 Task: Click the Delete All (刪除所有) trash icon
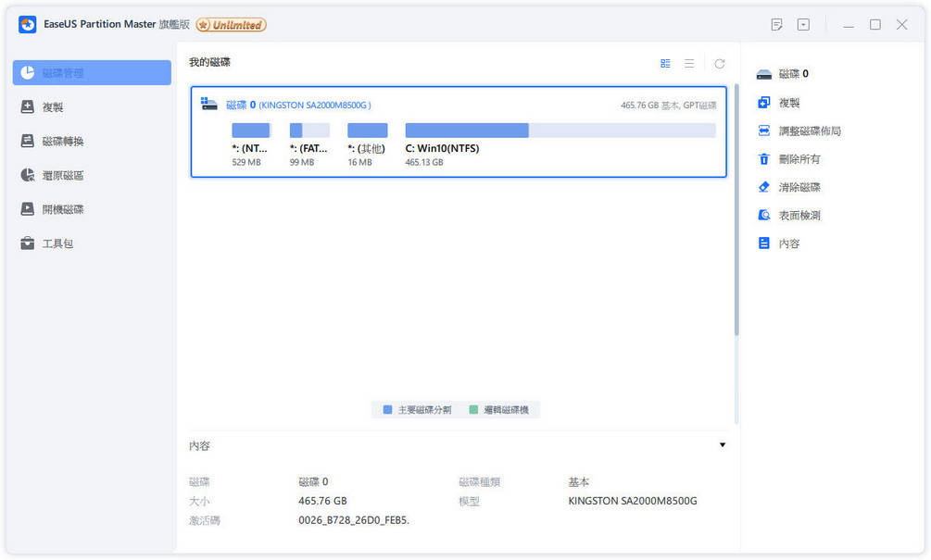(x=762, y=158)
